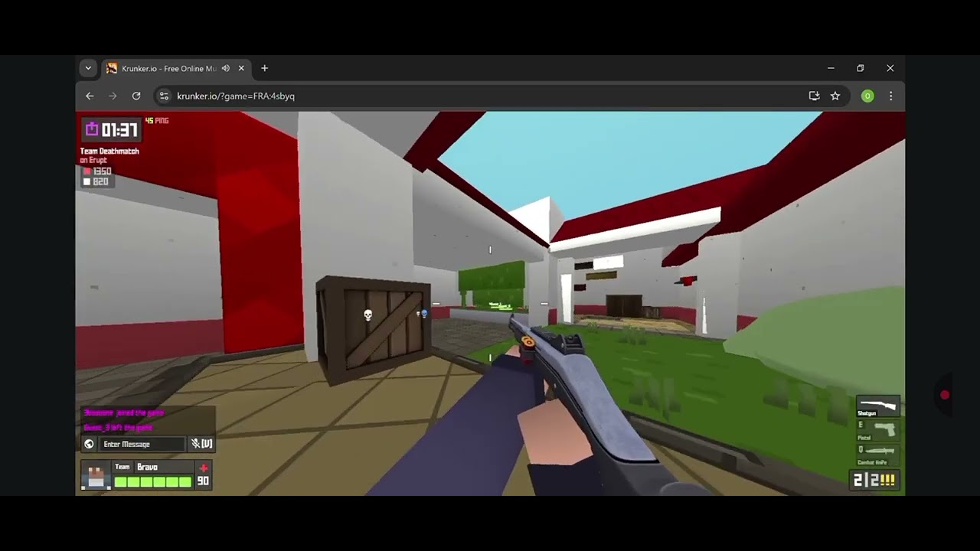Go forward in browser history
Screen dimensions: 980x551
click(x=113, y=96)
